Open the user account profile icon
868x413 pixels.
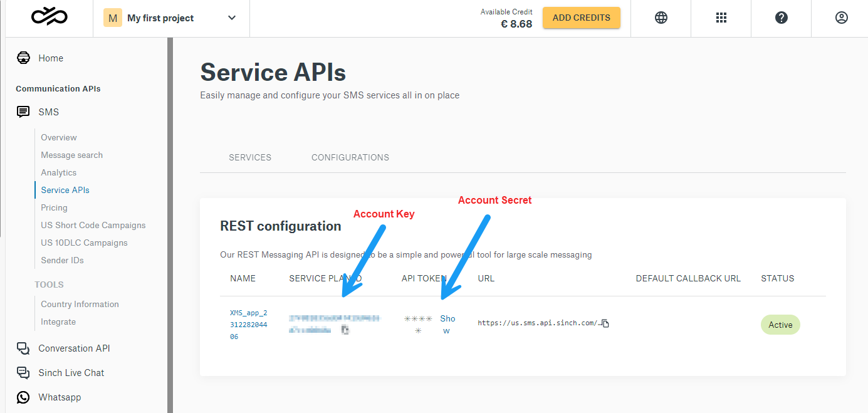coord(841,18)
